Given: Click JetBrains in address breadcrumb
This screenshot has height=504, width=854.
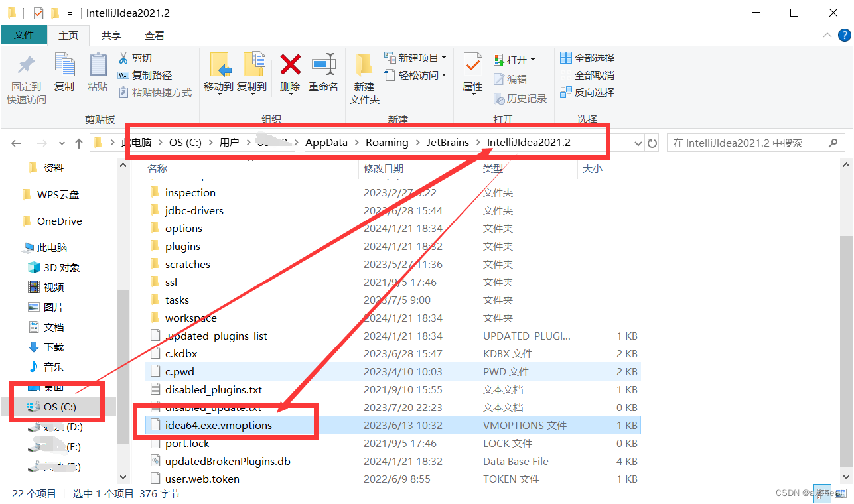Looking at the screenshot, I should point(447,142).
